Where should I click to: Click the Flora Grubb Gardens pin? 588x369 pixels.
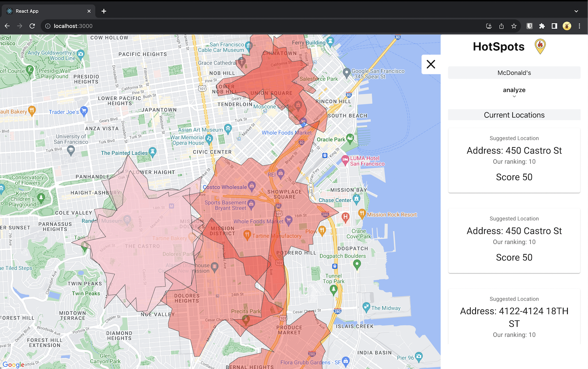[346, 361]
